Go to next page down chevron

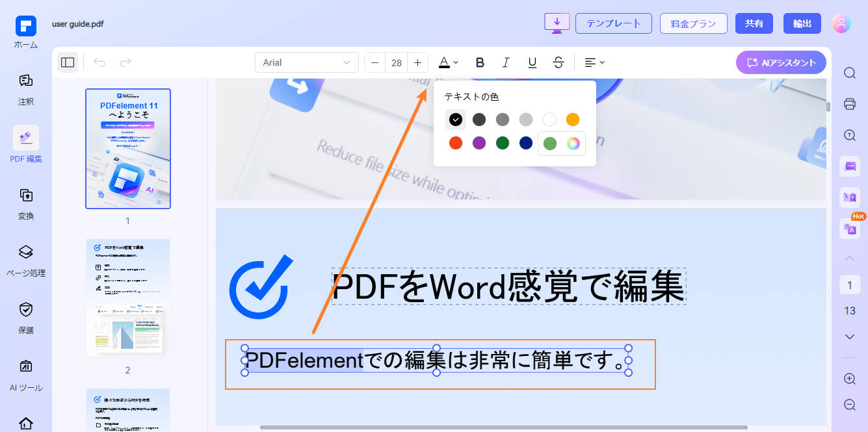point(850,337)
